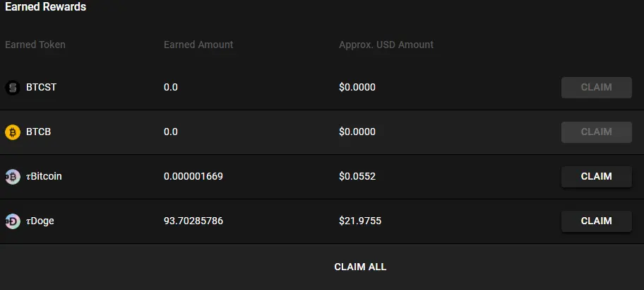Click the disabled BTCB CLAIM button
Image resolution: width=644 pixels, height=290 pixels.
click(597, 132)
